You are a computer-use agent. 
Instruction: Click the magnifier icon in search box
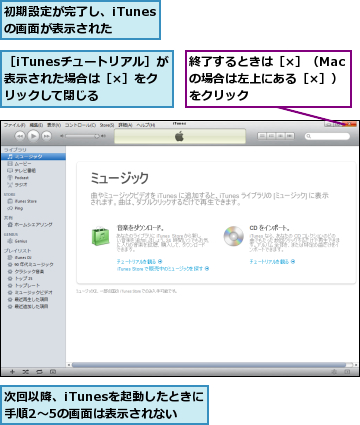pos(309,136)
